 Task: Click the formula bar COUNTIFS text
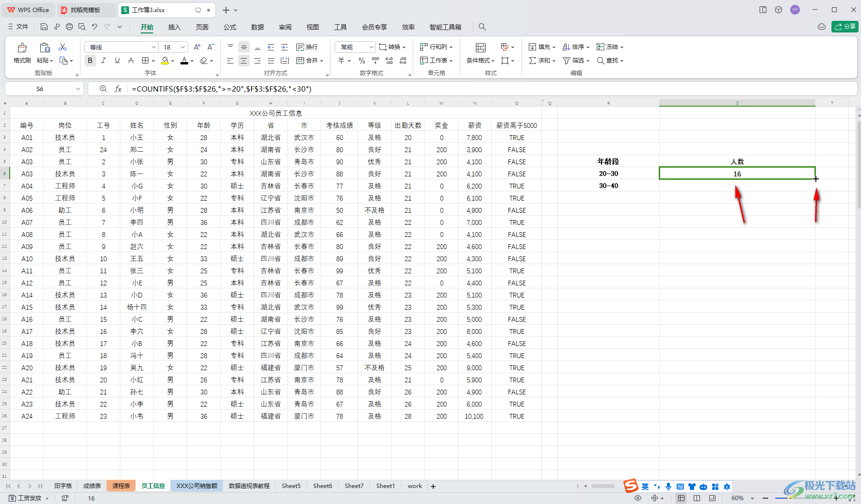[222, 89]
